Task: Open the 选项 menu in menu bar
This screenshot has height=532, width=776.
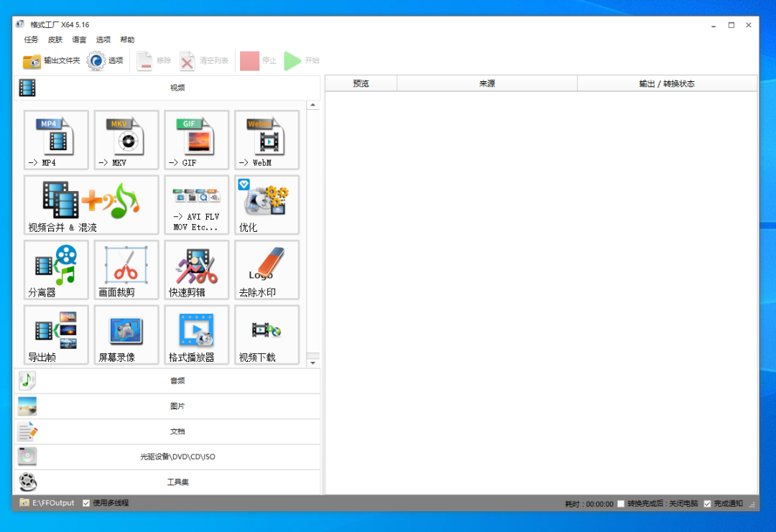Action: point(103,39)
